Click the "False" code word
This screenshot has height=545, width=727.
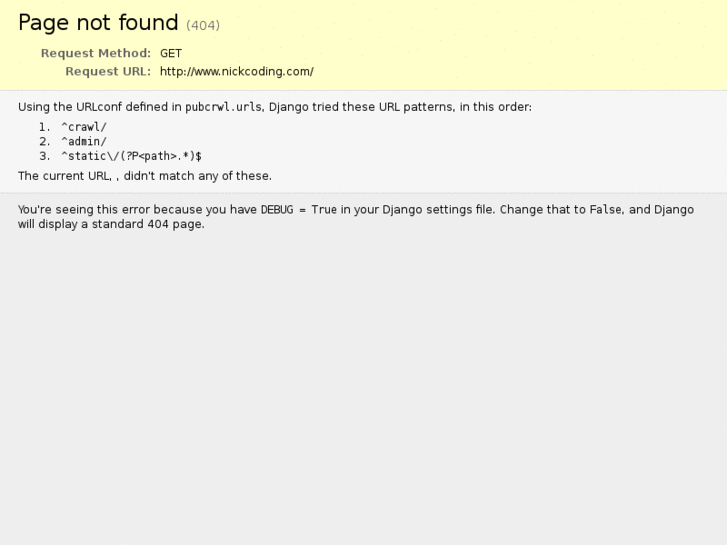point(605,210)
